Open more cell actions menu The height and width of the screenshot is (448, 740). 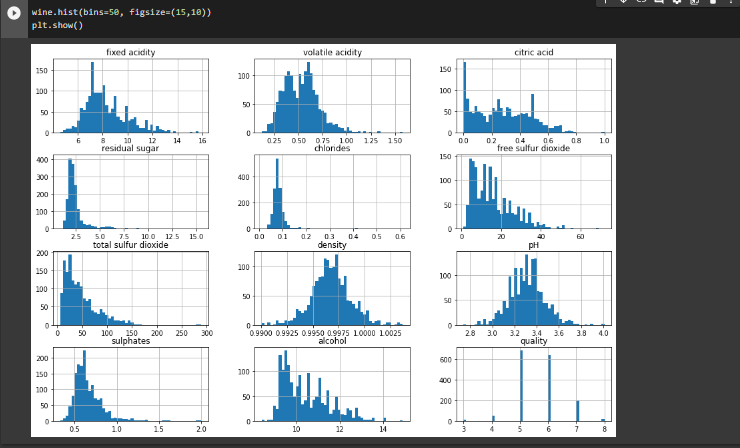[731, 2]
